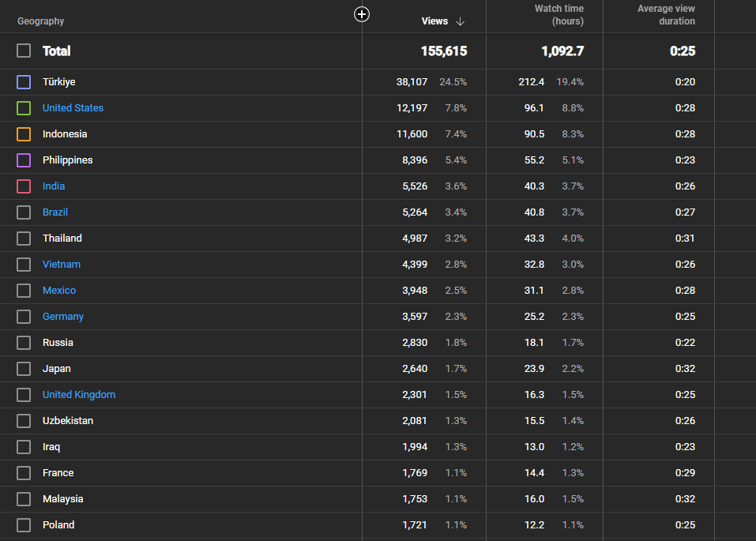The height and width of the screenshot is (541, 756).
Task: Click the Geography column header
Action: (x=40, y=21)
